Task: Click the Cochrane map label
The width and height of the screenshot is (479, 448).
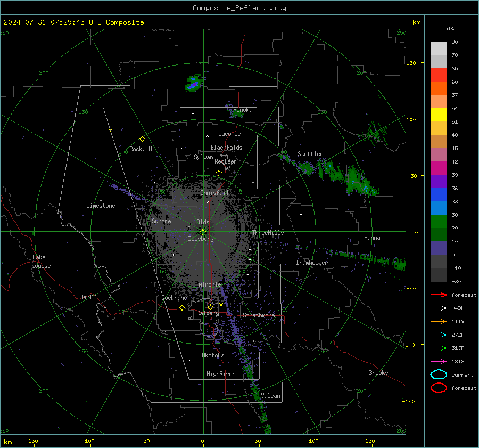Action: 174,298
